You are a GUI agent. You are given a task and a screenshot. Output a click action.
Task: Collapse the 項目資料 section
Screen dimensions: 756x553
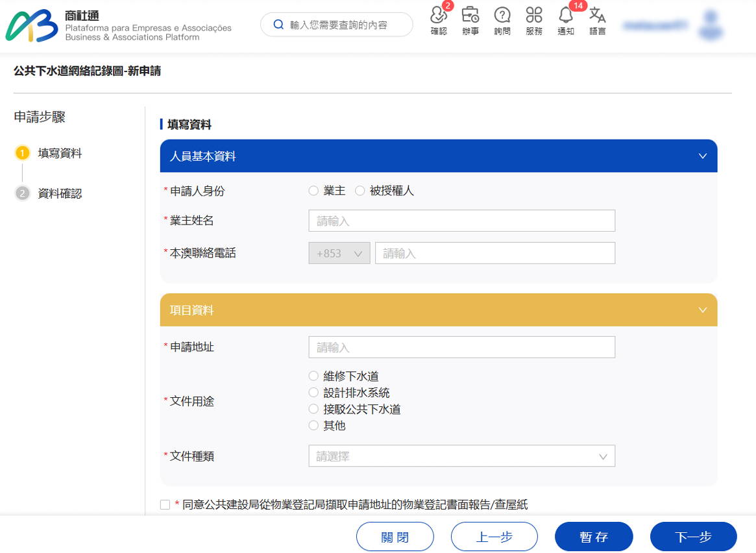point(702,310)
